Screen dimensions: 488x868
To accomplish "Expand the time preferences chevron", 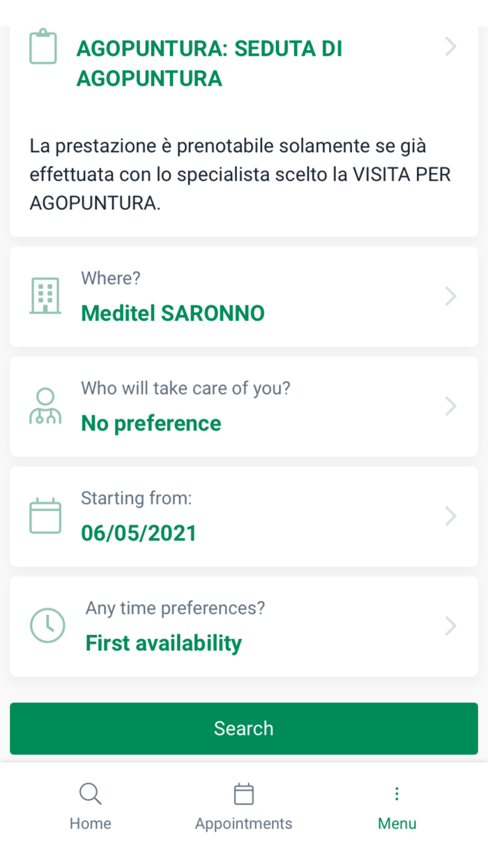I will click(x=450, y=626).
